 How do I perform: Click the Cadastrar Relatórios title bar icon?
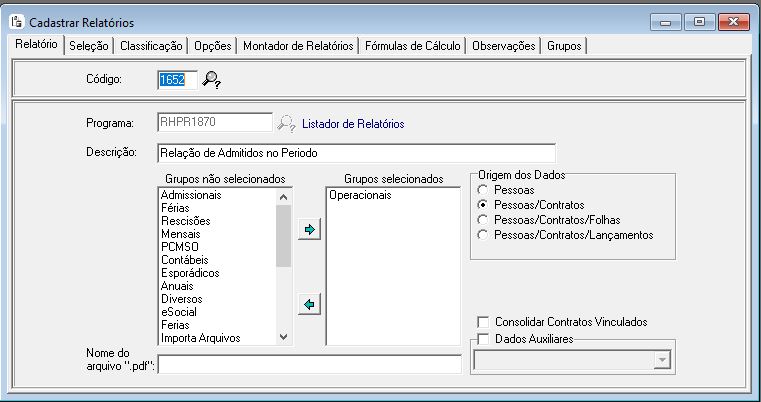click(x=16, y=21)
